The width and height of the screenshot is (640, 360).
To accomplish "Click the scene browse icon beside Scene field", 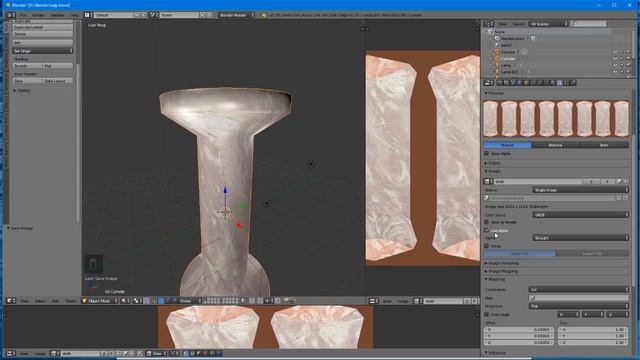I will [153, 15].
